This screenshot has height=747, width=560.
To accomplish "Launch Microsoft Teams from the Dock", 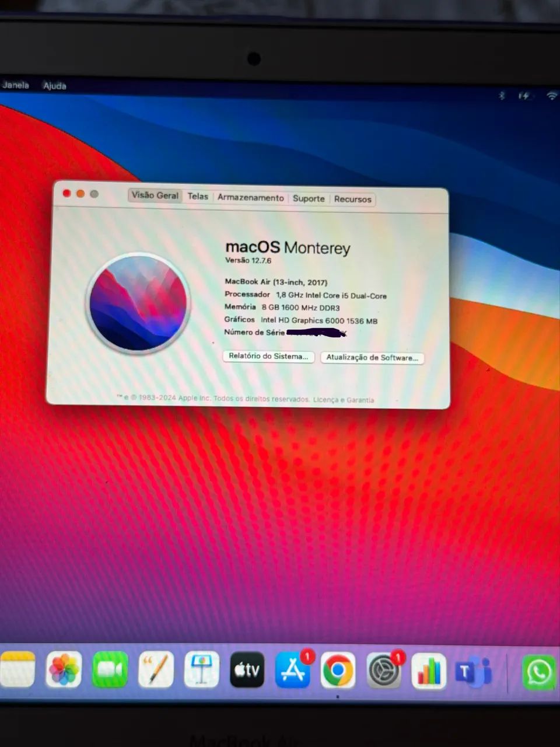I will (474, 672).
